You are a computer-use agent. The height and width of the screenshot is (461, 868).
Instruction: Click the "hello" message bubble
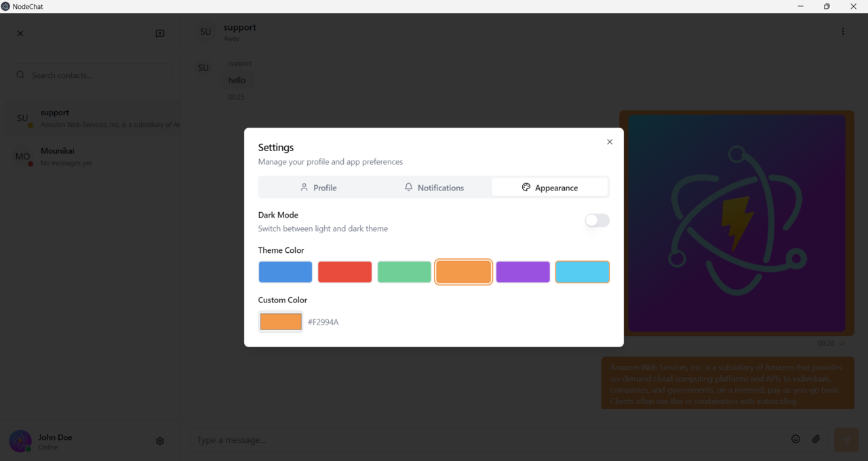click(237, 80)
